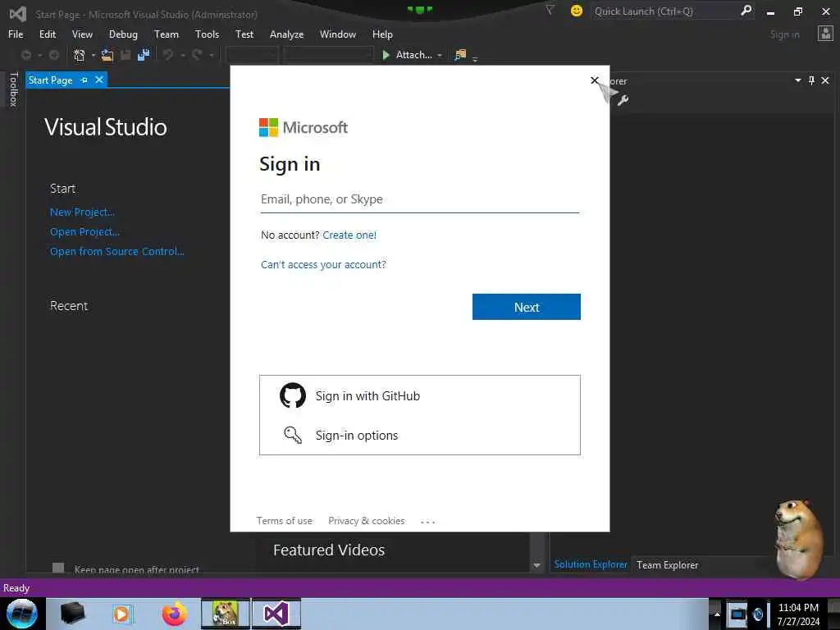840x630 pixels.
Task: Open the Help menu
Action: click(x=382, y=34)
